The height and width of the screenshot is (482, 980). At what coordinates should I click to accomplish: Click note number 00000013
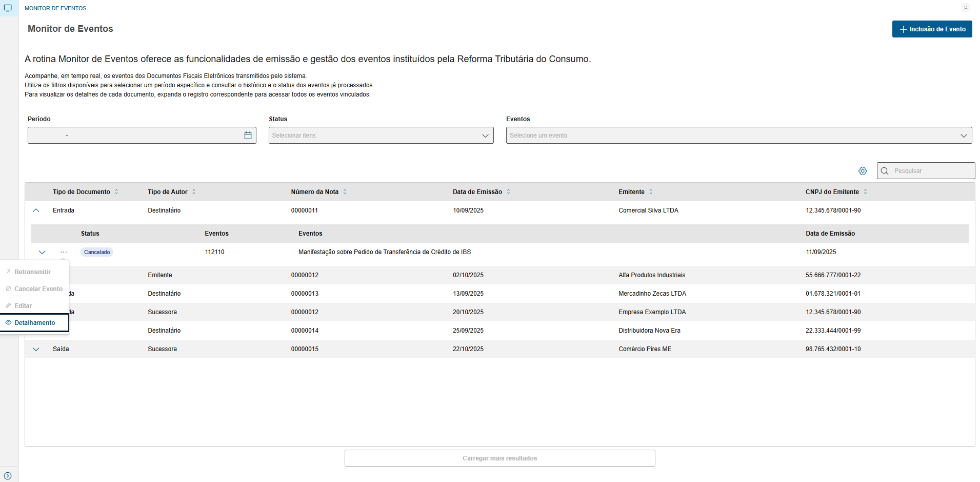(305, 294)
